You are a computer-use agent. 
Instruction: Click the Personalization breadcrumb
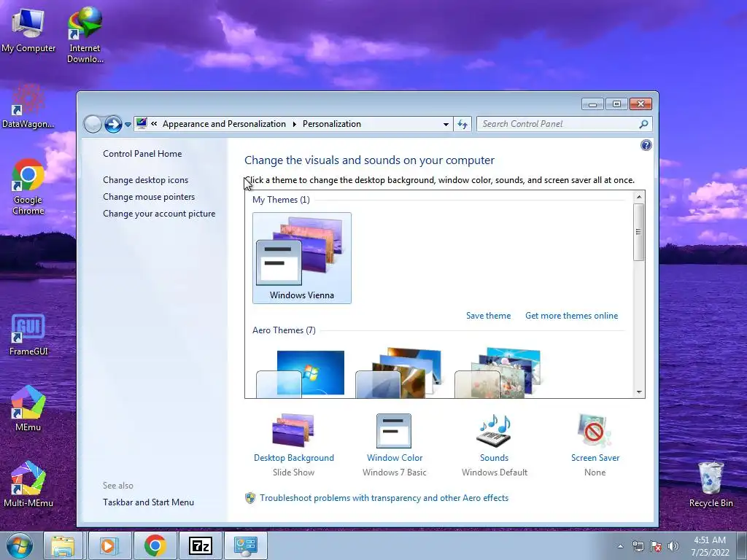coord(332,124)
